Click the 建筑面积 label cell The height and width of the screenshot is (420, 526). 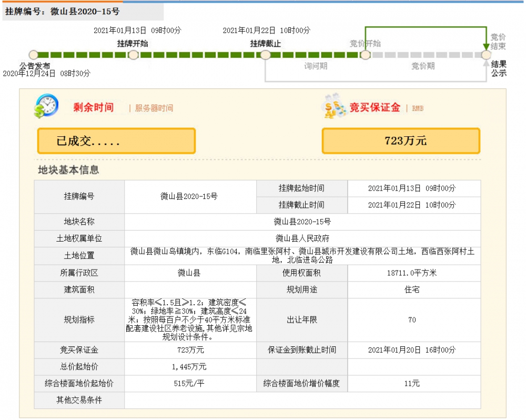[79, 289]
